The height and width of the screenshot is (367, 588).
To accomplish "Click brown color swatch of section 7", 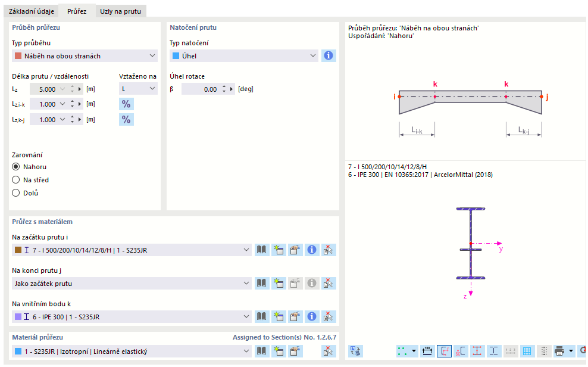I will 18,250.
